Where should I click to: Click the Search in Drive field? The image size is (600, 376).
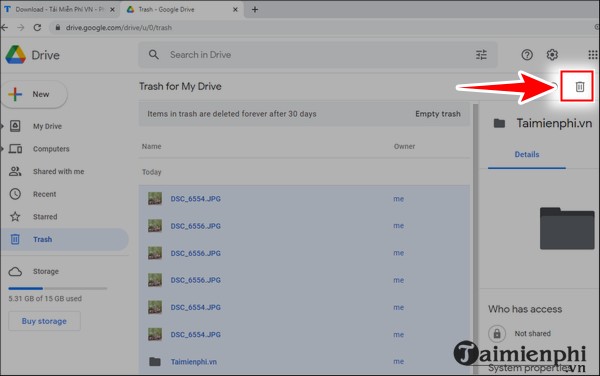click(318, 55)
